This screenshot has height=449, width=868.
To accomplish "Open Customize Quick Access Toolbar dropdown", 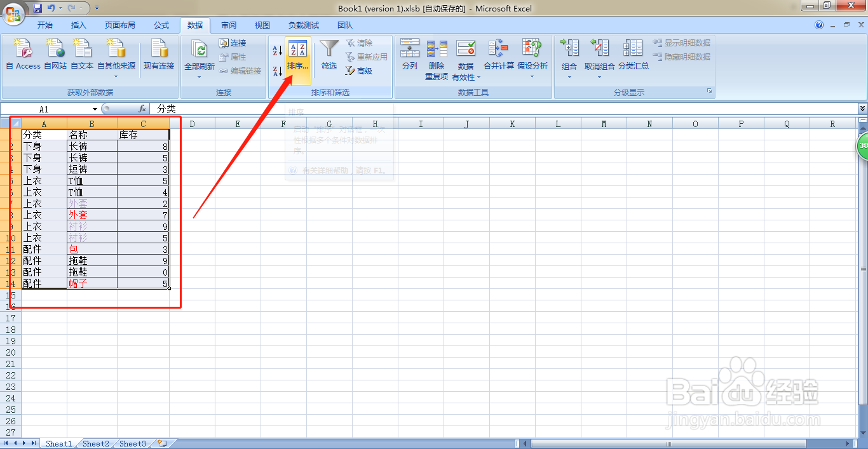I will pyautogui.click(x=97, y=8).
